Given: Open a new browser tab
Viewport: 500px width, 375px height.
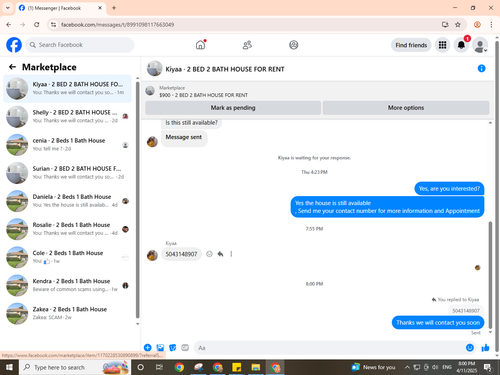Looking at the screenshot, I should [x=114, y=8].
